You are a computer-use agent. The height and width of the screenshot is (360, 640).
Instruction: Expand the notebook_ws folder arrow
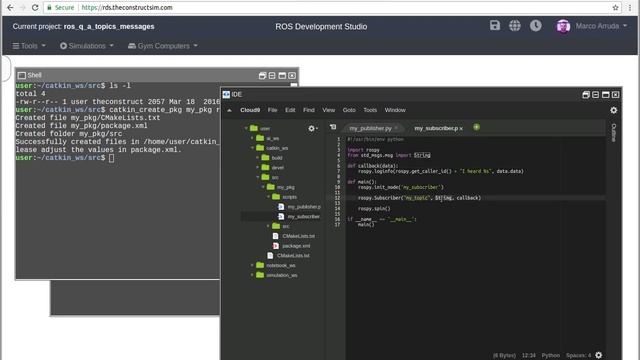[x=252, y=265]
